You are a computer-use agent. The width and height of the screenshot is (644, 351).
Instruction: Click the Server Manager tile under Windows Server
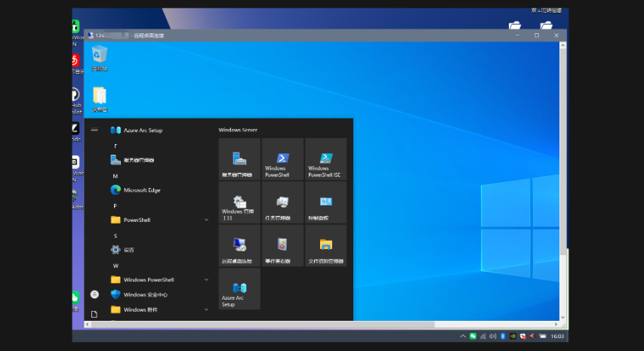(x=239, y=159)
